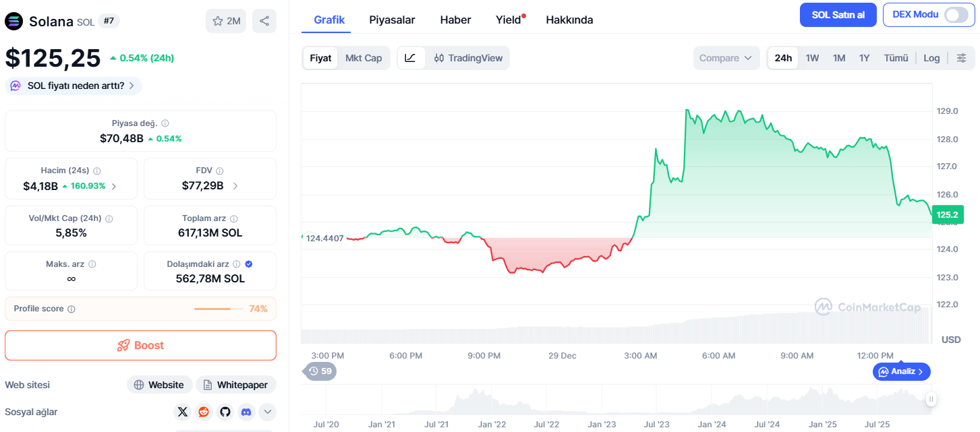Open the Compare dropdown
980x432 pixels.
[x=726, y=58]
